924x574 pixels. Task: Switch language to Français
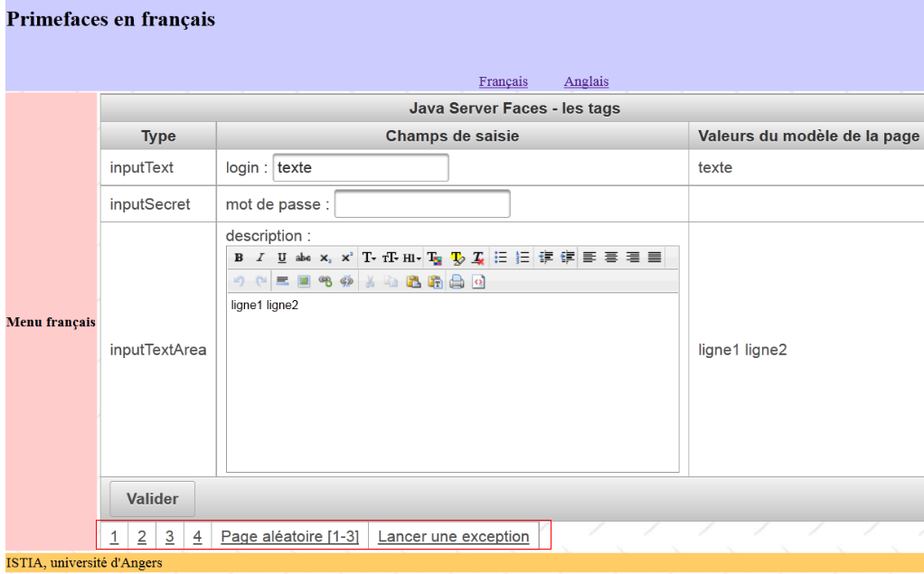click(x=503, y=81)
